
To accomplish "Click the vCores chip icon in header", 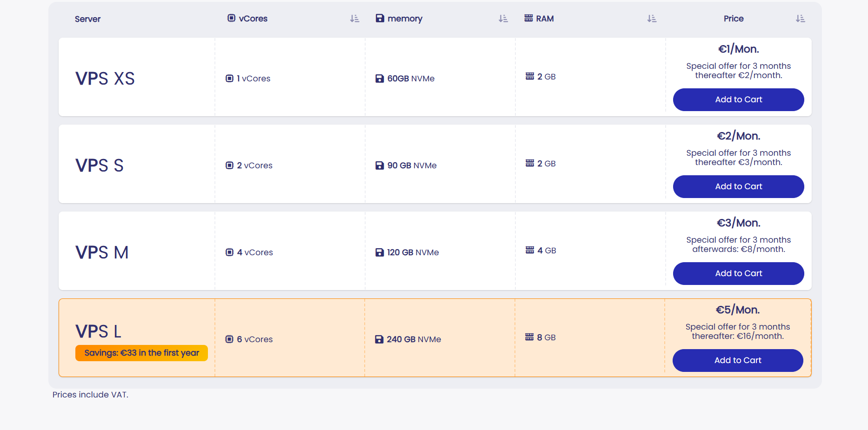I will (231, 18).
